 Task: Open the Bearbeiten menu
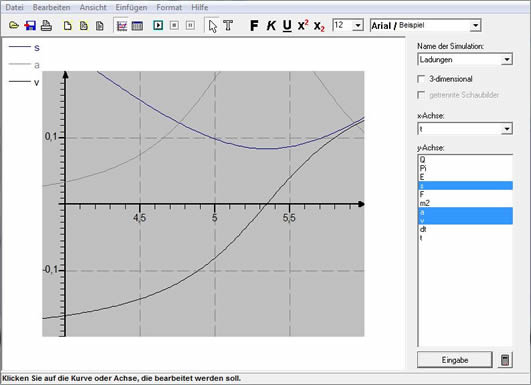pos(51,7)
